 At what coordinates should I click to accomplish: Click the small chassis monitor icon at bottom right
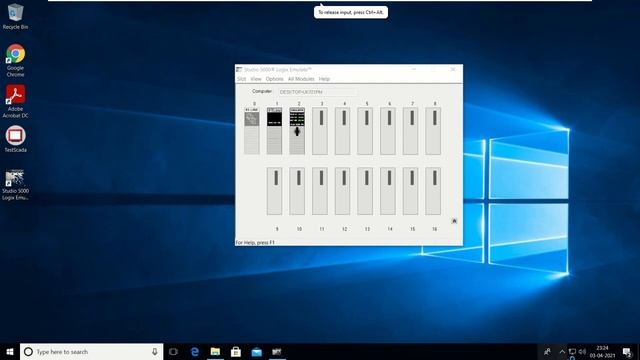pyautogui.click(x=454, y=221)
